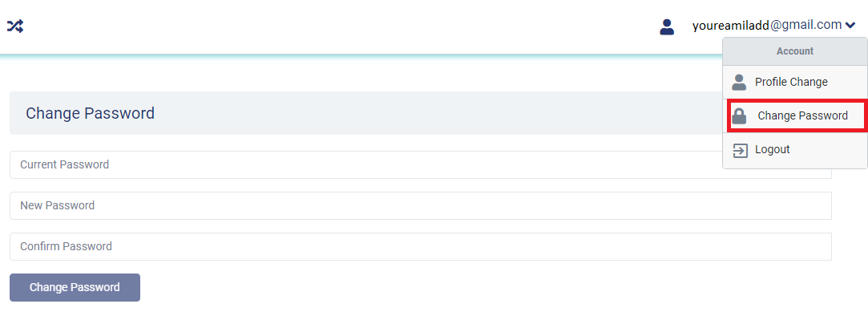The height and width of the screenshot is (312, 868).
Task: Click the red-outlined Change Password row
Action: click(796, 115)
